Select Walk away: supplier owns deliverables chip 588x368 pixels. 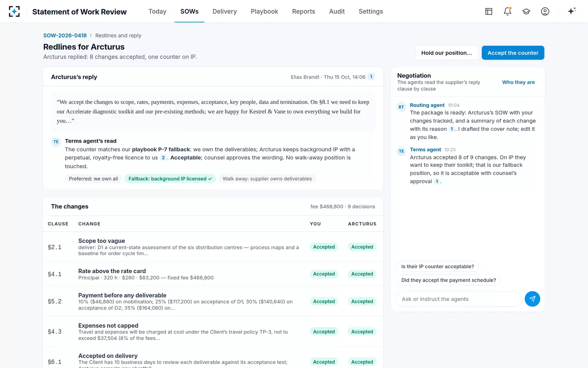(x=267, y=179)
